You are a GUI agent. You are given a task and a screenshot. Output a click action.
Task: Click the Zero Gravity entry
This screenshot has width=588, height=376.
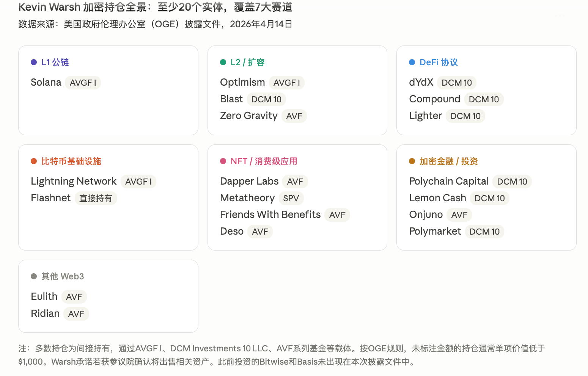click(249, 116)
